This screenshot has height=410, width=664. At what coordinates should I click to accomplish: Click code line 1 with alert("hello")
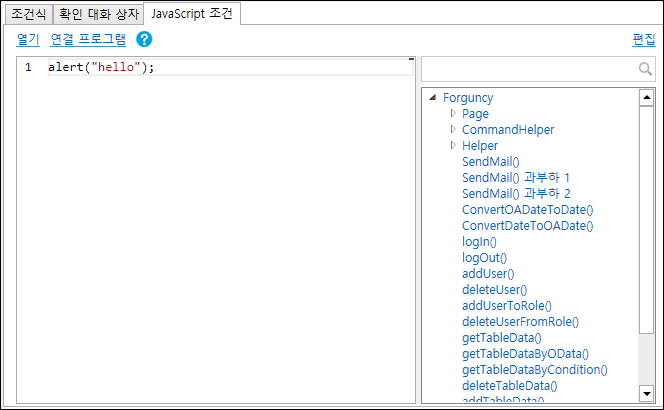click(x=101, y=67)
